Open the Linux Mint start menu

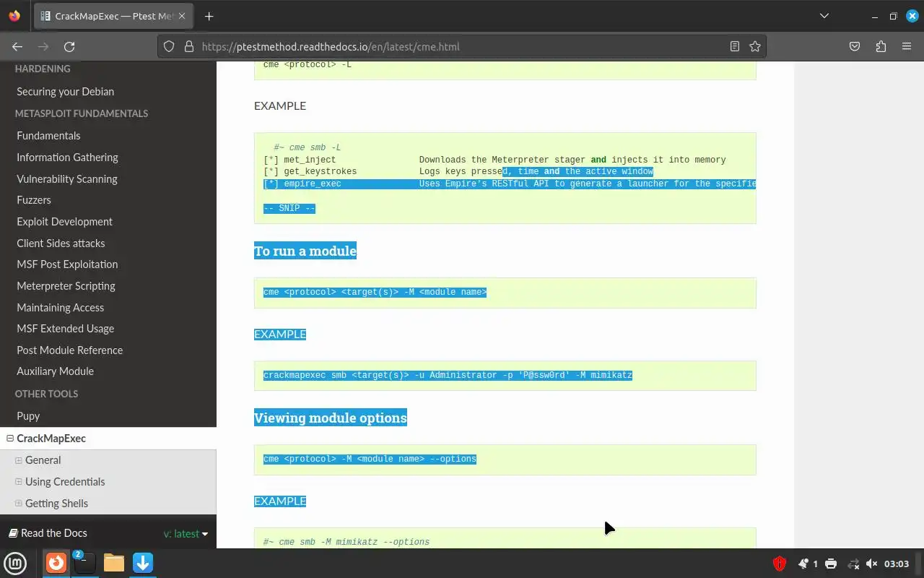[15, 563]
